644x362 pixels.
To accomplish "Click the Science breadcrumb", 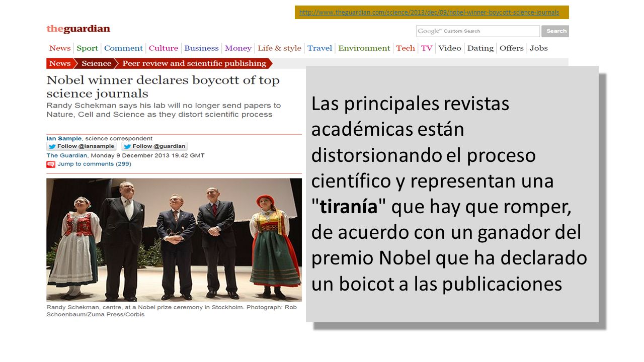I will coord(96,63).
